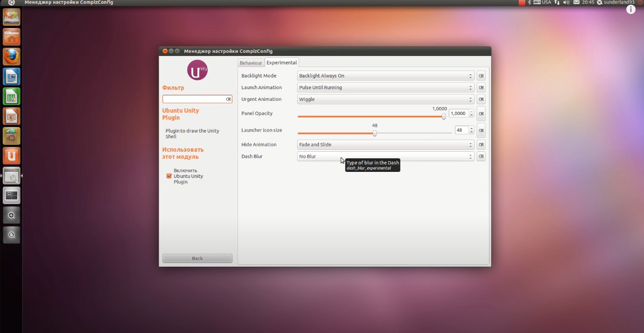Open the 20:45 clock menu
Image resolution: width=644 pixels, height=333 pixels.
click(588, 2)
